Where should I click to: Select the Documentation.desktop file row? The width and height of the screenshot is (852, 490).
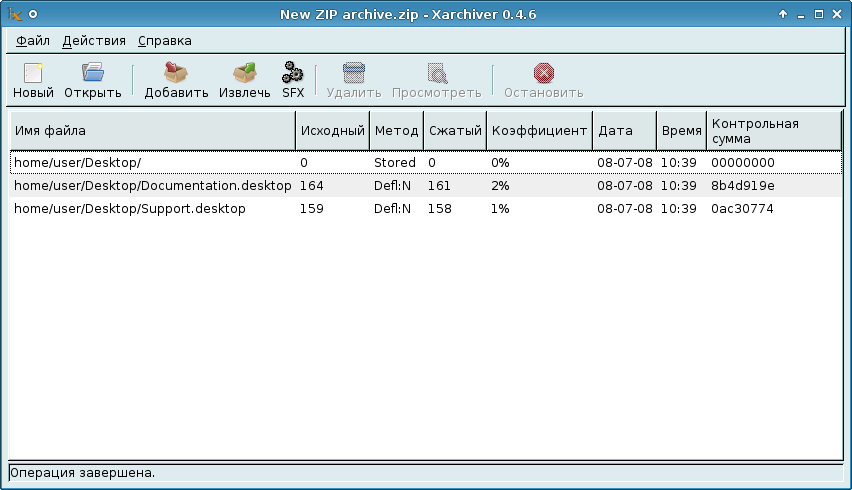(152, 186)
